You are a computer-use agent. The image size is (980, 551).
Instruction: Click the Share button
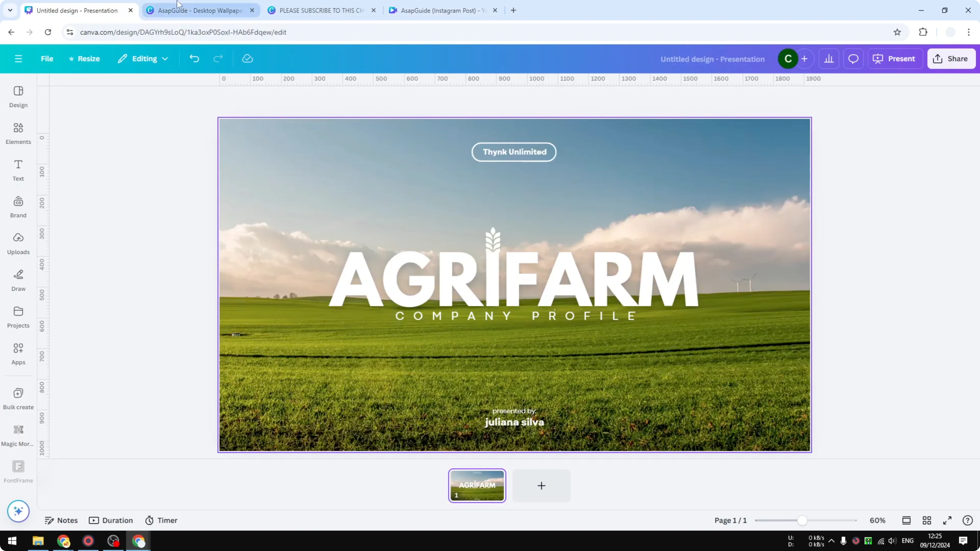coord(952,59)
